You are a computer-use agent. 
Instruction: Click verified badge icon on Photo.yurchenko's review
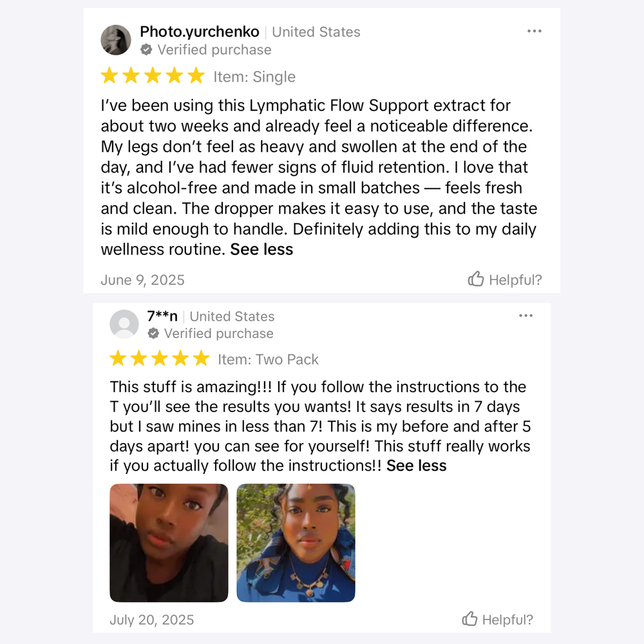(147, 50)
